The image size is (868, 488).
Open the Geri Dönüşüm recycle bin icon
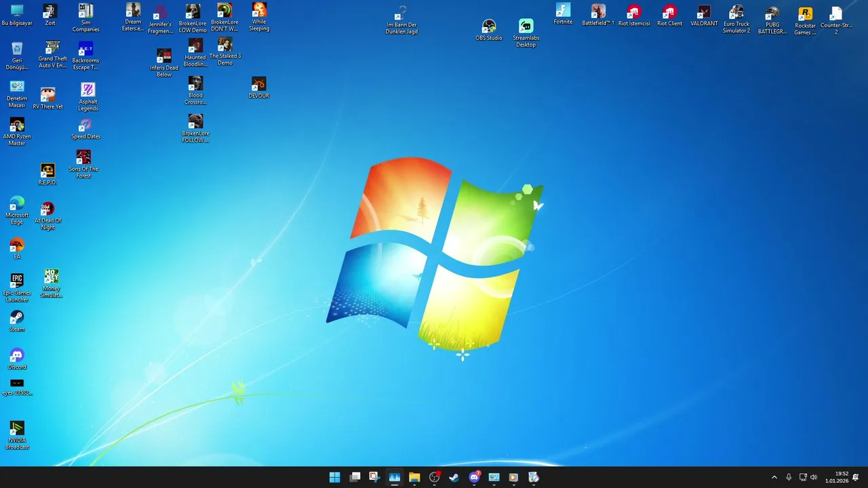click(17, 56)
